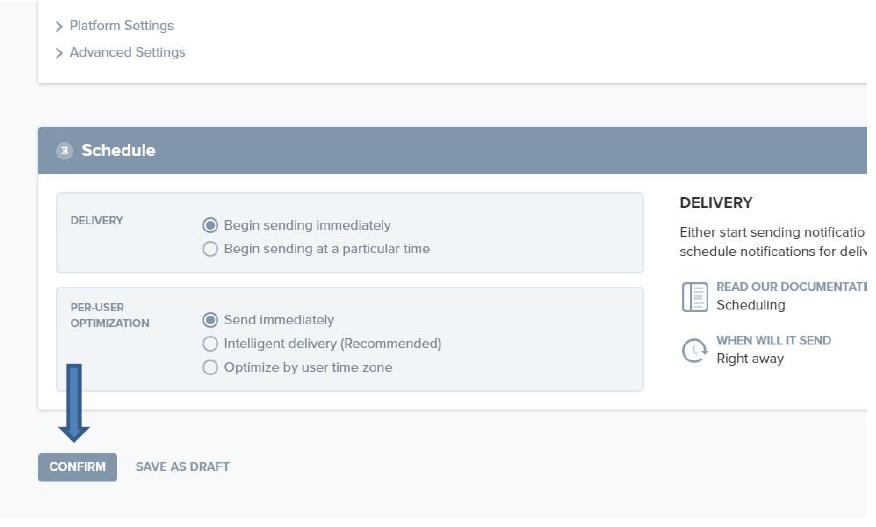Screen dimensions: 876x527
Task: Open the Scheduling documentation link
Action: 751,305
